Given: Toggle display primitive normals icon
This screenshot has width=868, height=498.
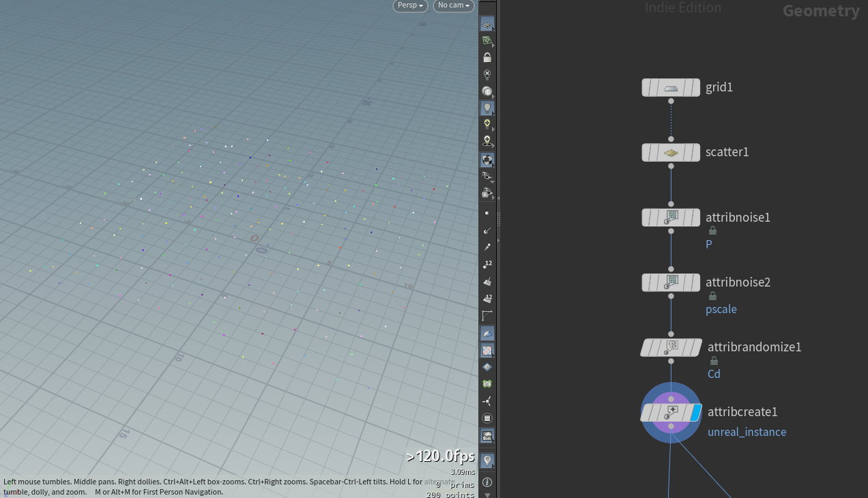Looking at the screenshot, I should click(487, 281).
